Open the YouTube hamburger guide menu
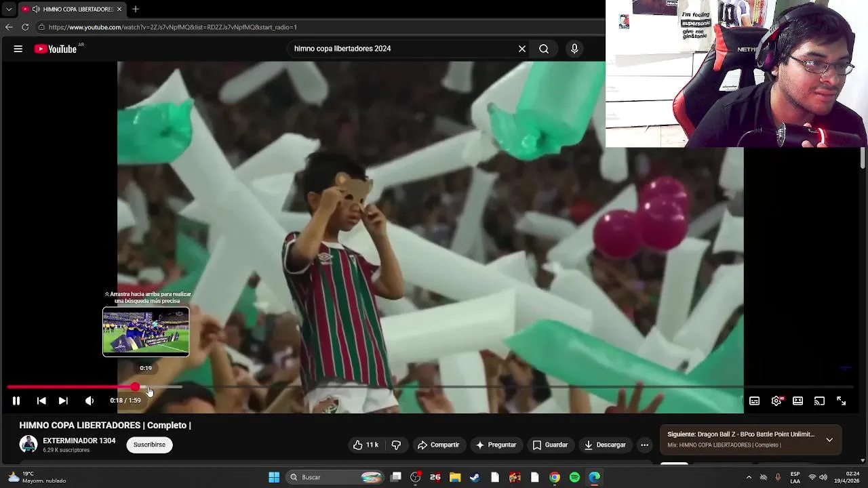Screen dimensions: 868x488 pyautogui.click(x=18, y=49)
